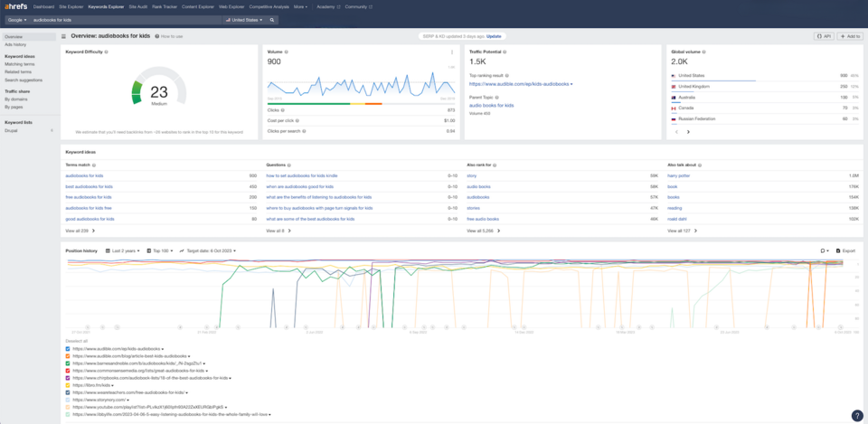Click info icon beside Volume heading

click(287, 52)
